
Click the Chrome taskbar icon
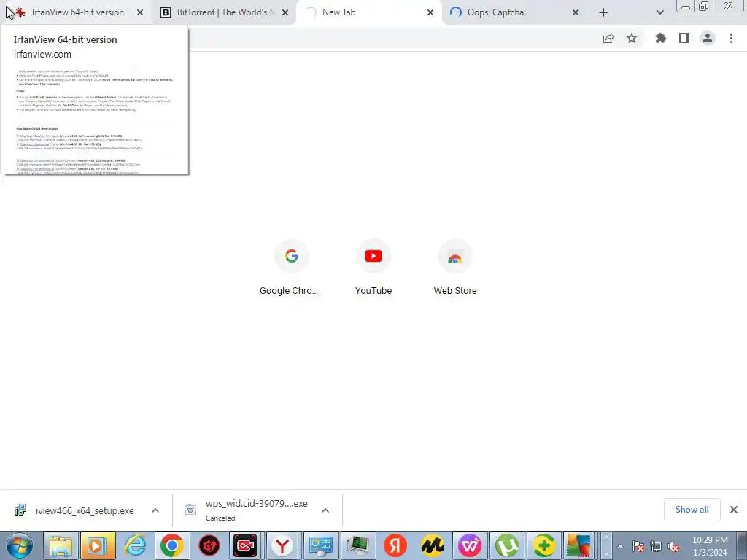pos(172,545)
